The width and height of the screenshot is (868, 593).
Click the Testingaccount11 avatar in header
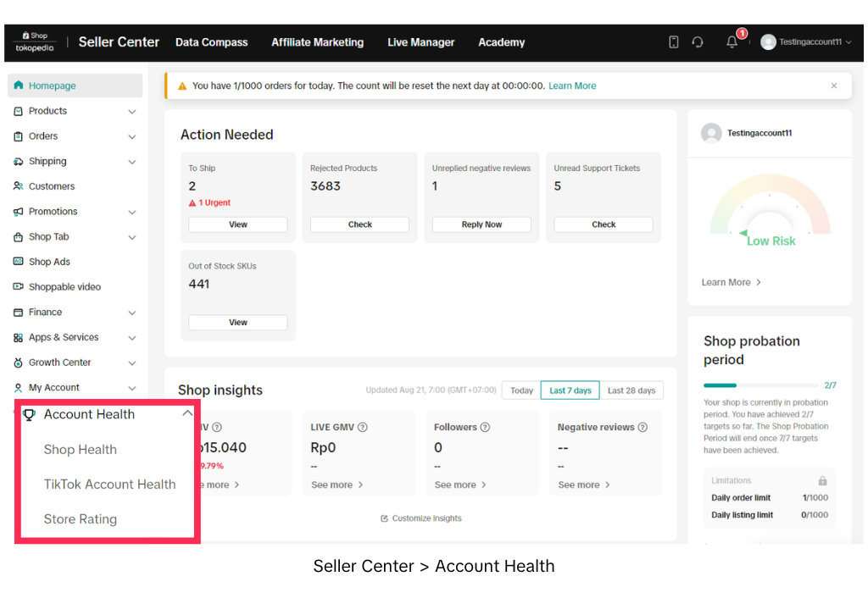(x=768, y=42)
